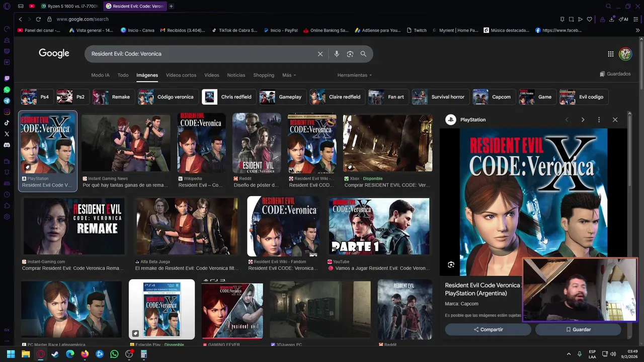
Task: Open File Explorer from the taskbar
Action: point(26,354)
